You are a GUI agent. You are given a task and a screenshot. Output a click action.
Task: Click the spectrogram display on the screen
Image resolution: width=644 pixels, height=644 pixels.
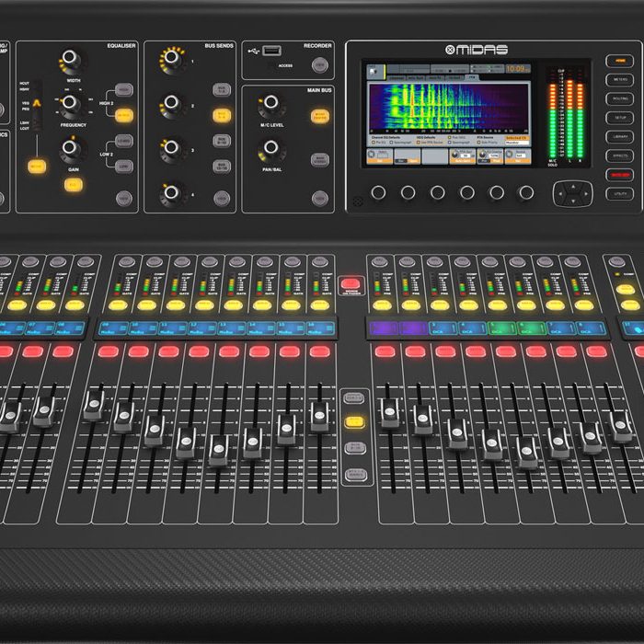[449, 108]
